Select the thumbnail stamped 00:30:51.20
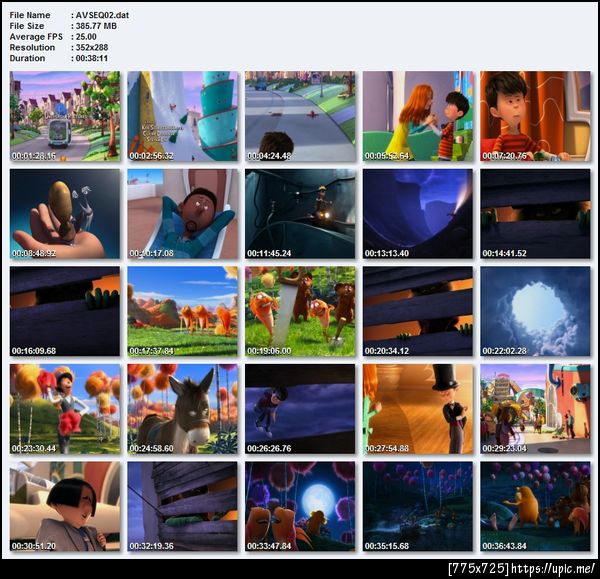 tap(65, 506)
